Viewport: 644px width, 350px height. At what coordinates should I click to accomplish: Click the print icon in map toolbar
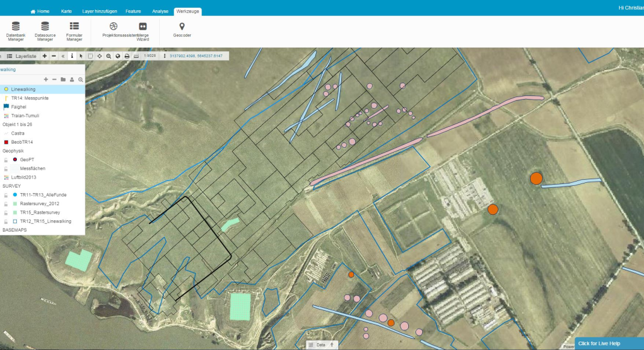click(x=127, y=56)
